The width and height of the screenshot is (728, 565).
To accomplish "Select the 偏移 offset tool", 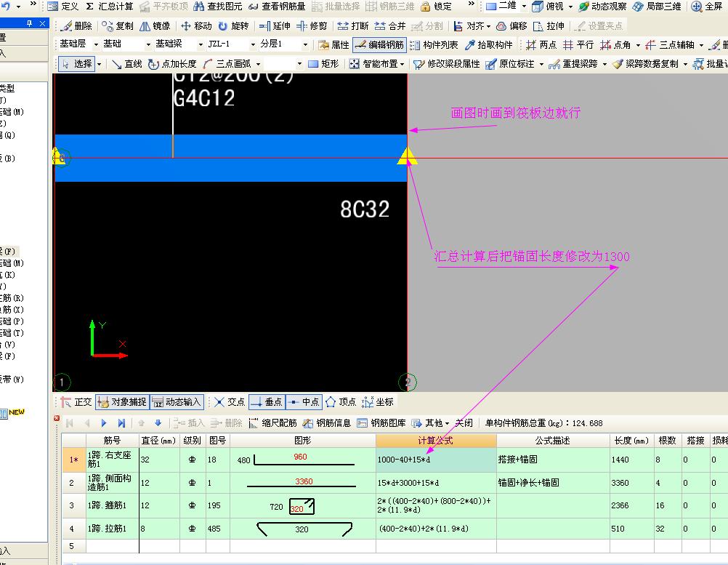I will [x=511, y=26].
